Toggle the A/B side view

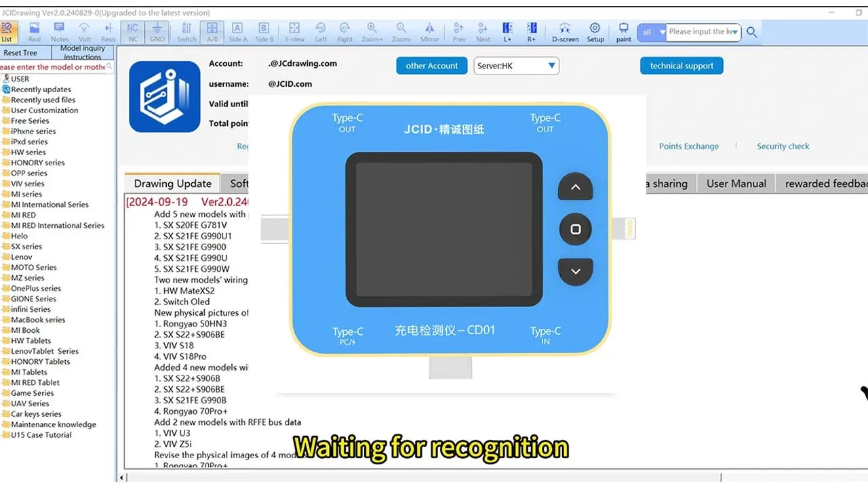click(212, 32)
